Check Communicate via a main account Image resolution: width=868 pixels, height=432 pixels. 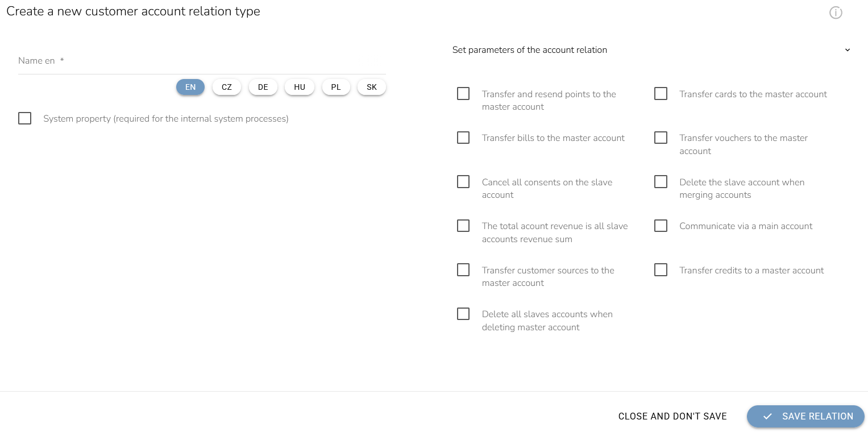pyautogui.click(x=661, y=226)
